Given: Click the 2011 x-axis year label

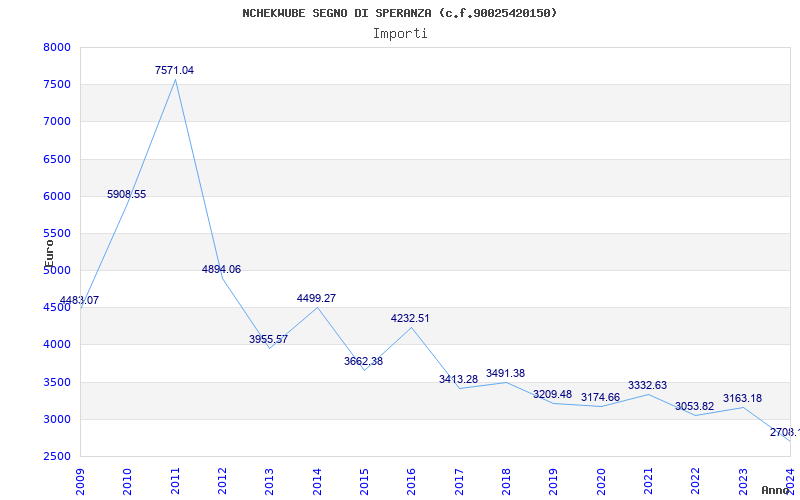Looking at the screenshot, I should 175,482.
